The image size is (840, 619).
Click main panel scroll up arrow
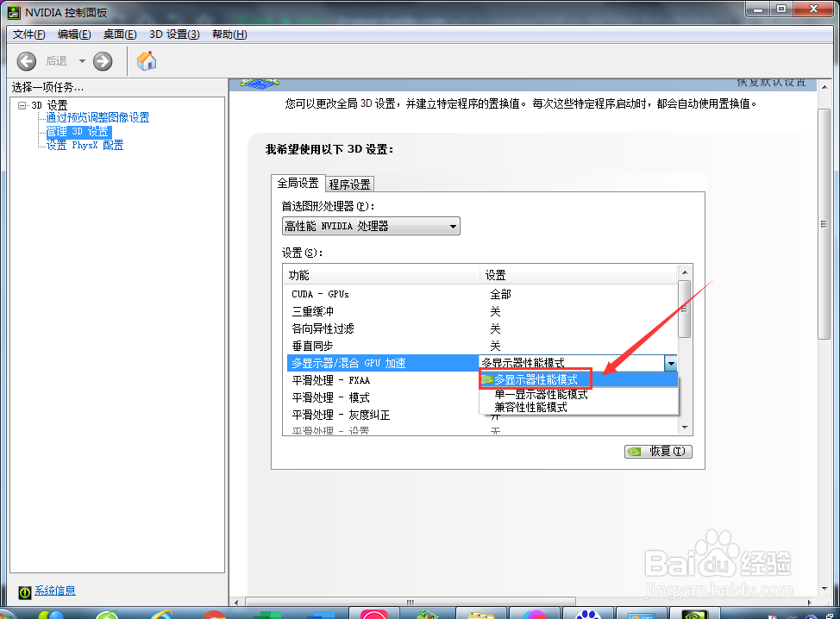[824, 87]
